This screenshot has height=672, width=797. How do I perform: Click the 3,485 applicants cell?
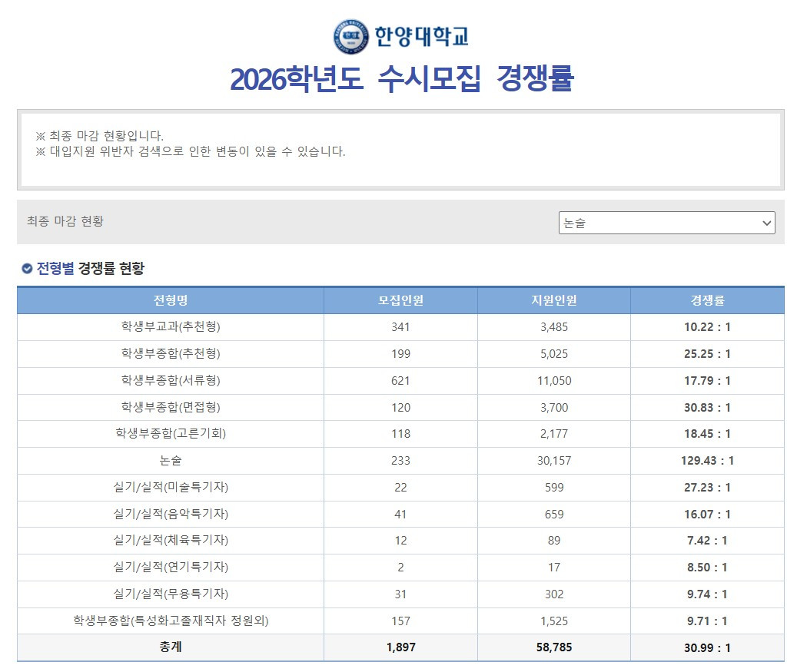coord(554,327)
